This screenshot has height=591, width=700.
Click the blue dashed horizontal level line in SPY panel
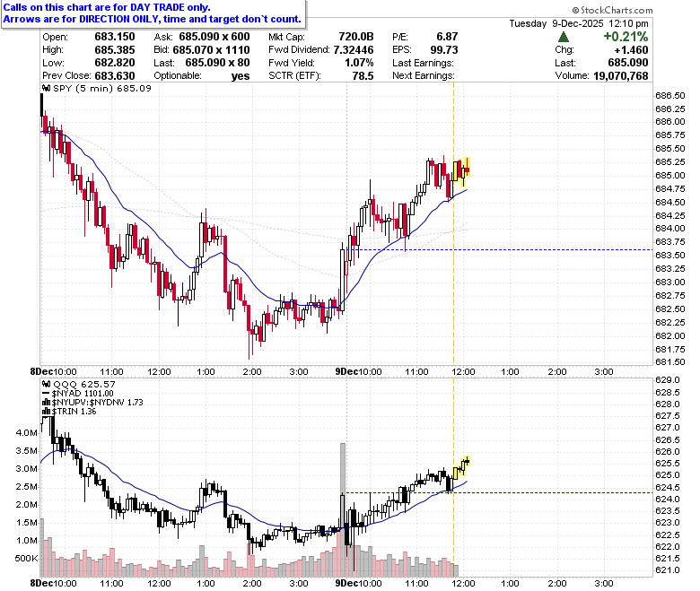(500, 250)
